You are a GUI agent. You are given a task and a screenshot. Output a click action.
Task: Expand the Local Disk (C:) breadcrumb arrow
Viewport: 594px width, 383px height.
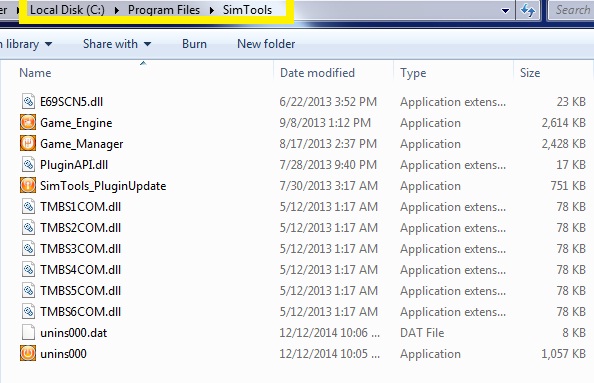point(117,10)
